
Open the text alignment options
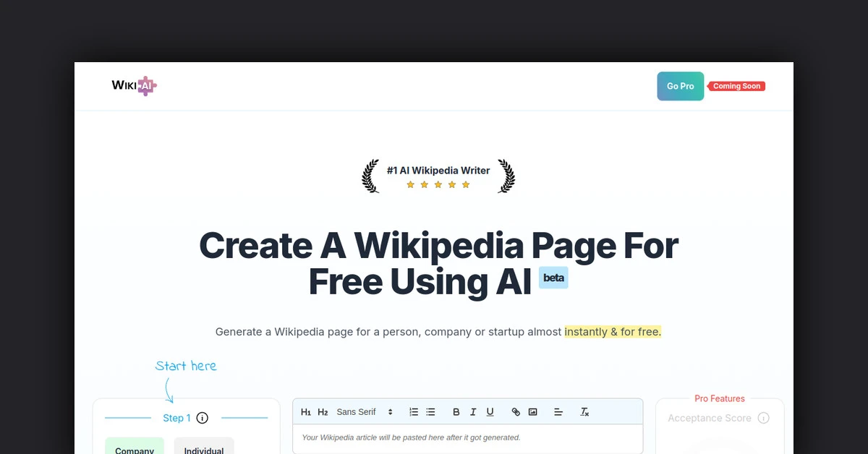tap(558, 411)
